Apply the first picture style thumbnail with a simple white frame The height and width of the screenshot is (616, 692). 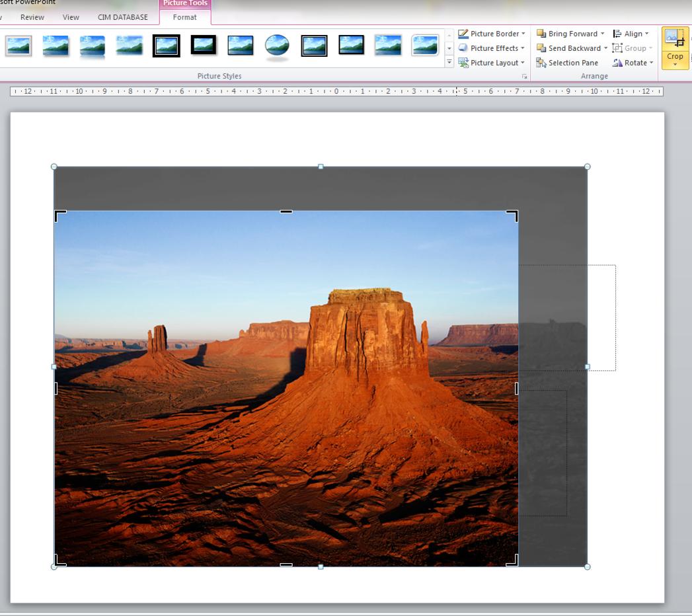(19, 46)
